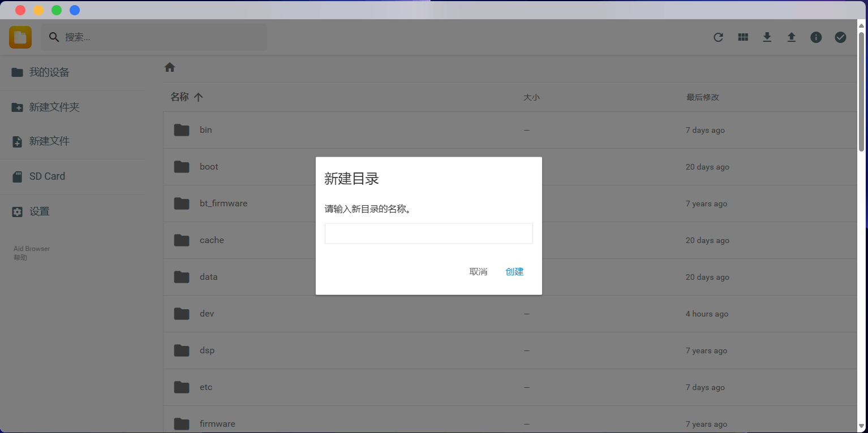Click the app logo icon top left
The height and width of the screenshot is (433, 868).
[x=20, y=37]
